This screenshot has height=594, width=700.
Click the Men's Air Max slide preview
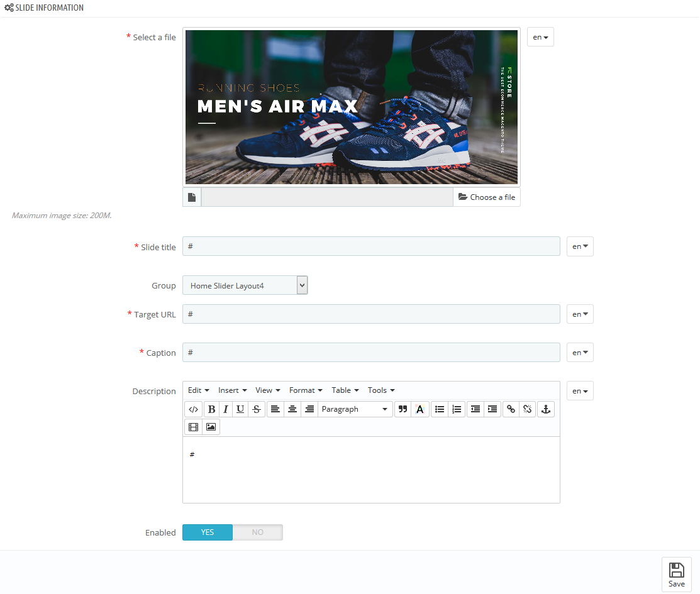(352, 107)
